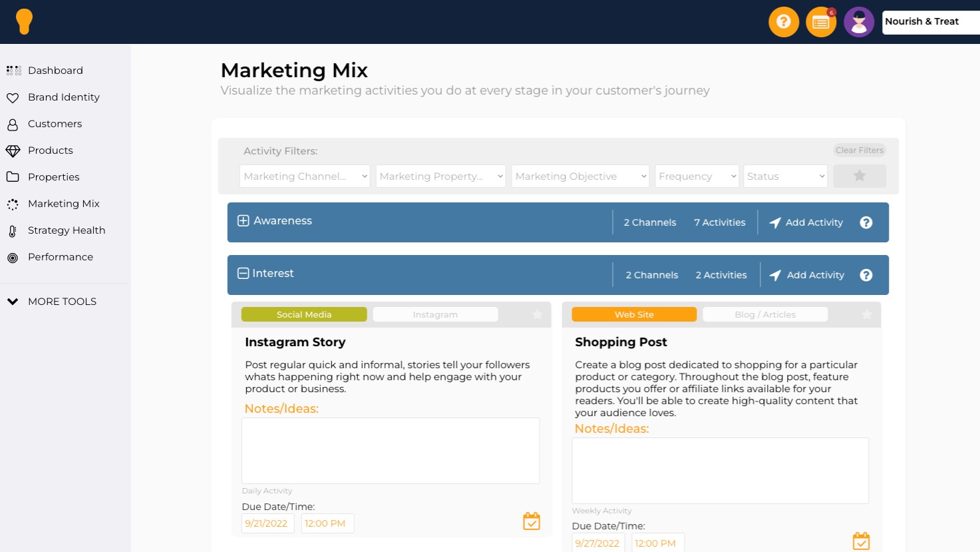Viewport: 980px width, 552px height.
Task: Open Awareness stage help icon
Action: tap(866, 222)
